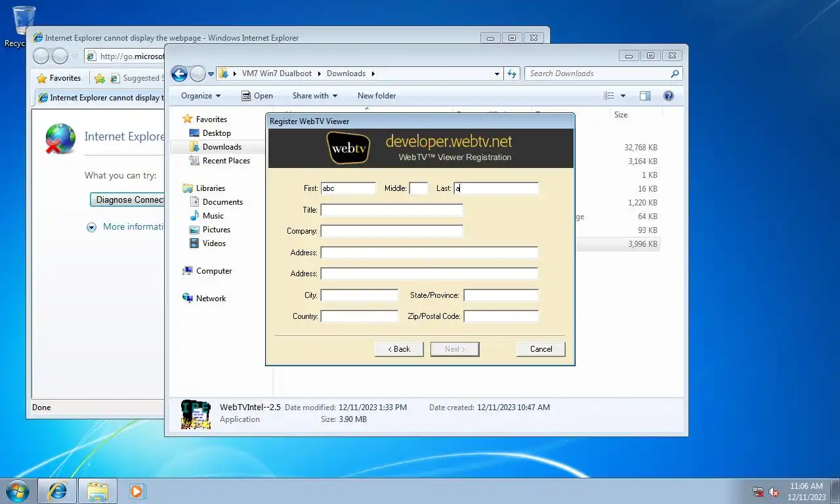
Task: Click the webtv logo in dialog header
Action: [348, 148]
